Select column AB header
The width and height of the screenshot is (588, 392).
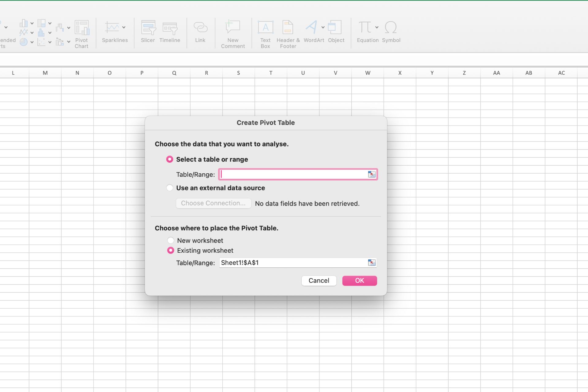point(529,73)
